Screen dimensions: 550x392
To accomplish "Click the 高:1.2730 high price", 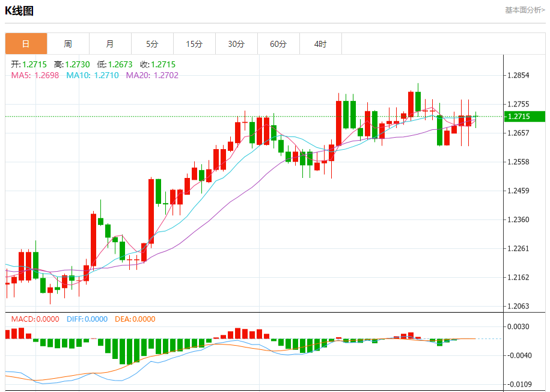I will tap(72, 64).
